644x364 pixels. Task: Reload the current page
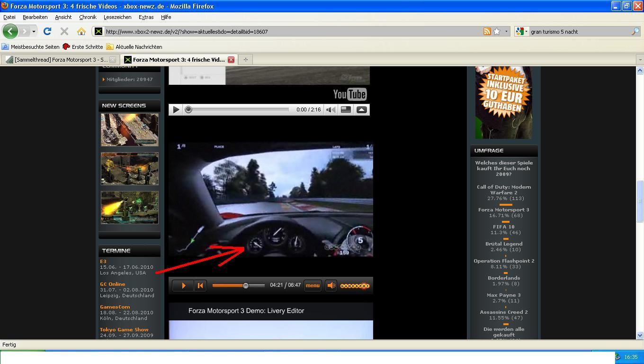[x=47, y=31]
